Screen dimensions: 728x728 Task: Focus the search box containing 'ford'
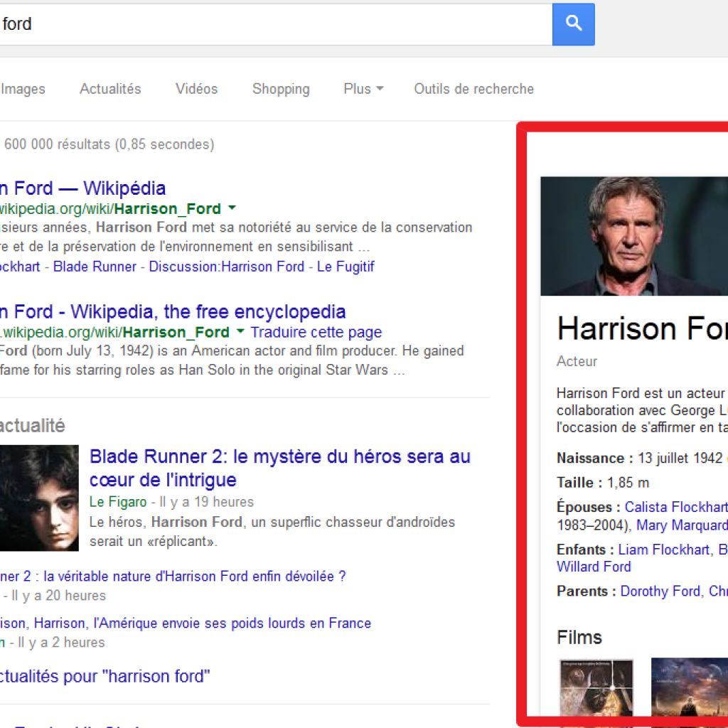click(x=276, y=24)
